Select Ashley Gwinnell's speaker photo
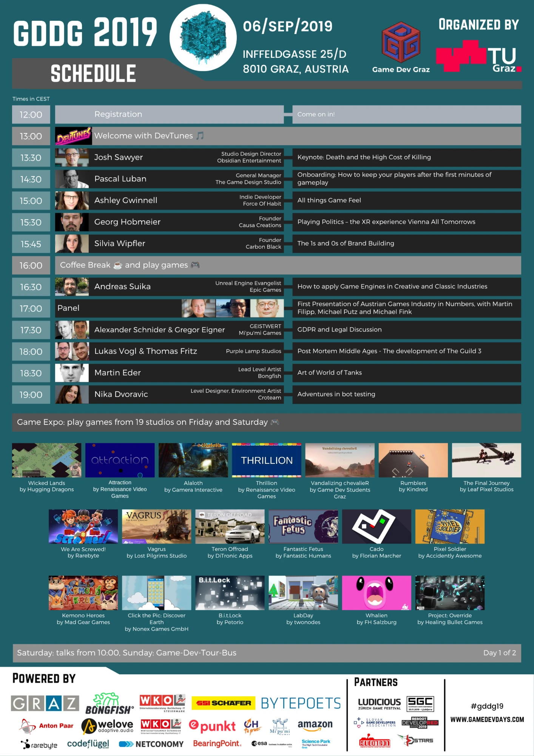This screenshot has height=756, width=534. click(x=72, y=201)
